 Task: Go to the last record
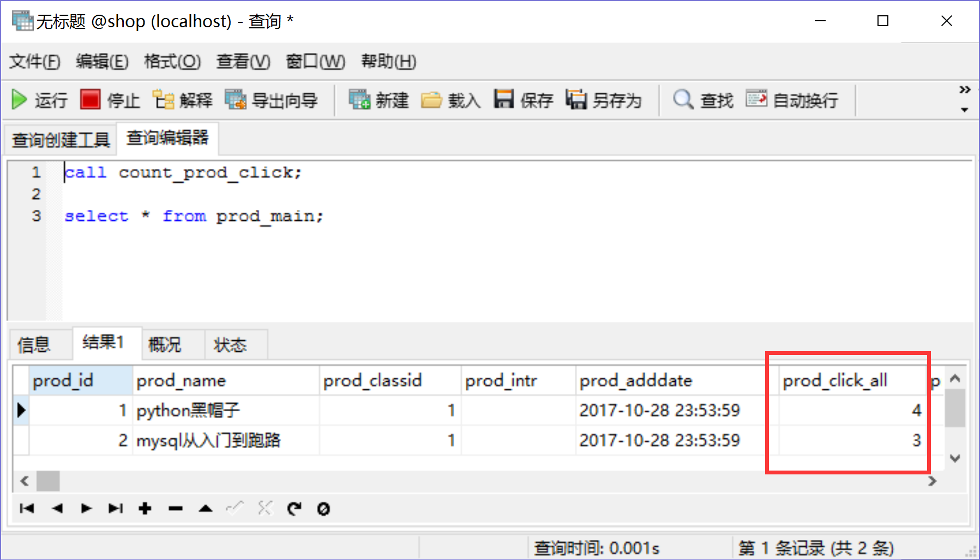pyautogui.click(x=116, y=509)
